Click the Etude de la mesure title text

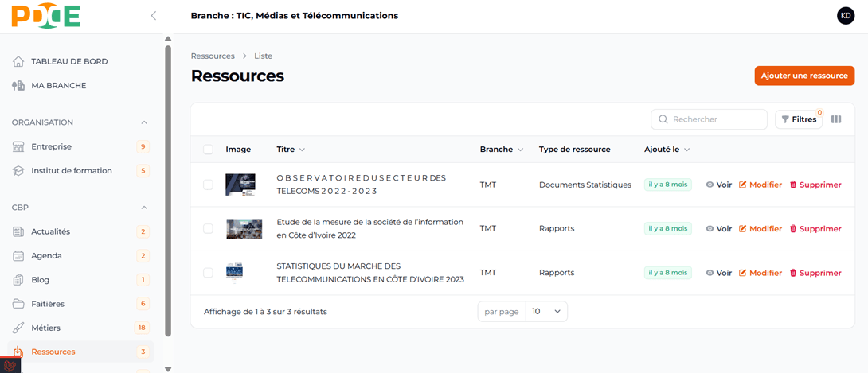(x=369, y=229)
